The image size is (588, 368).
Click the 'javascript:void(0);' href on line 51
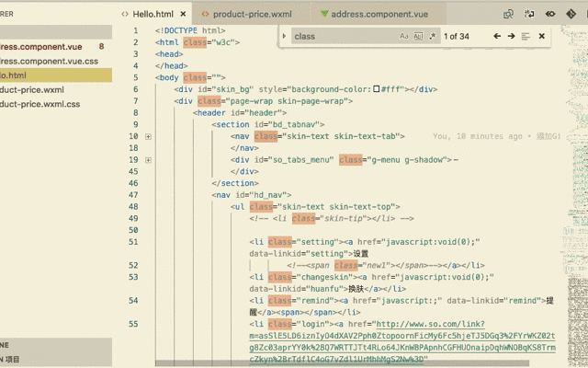pos(430,242)
